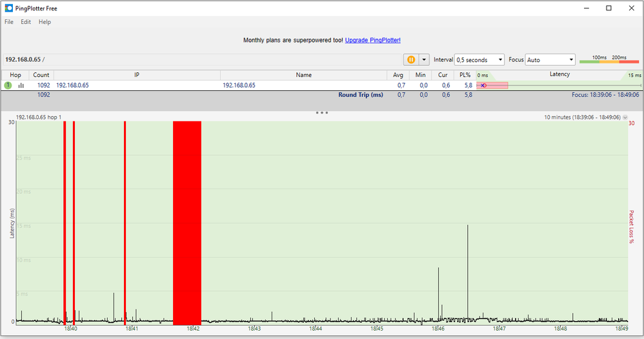The width and height of the screenshot is (644, 339).
Task: Sort by the Count column header
Action: (x=41, y=75)
